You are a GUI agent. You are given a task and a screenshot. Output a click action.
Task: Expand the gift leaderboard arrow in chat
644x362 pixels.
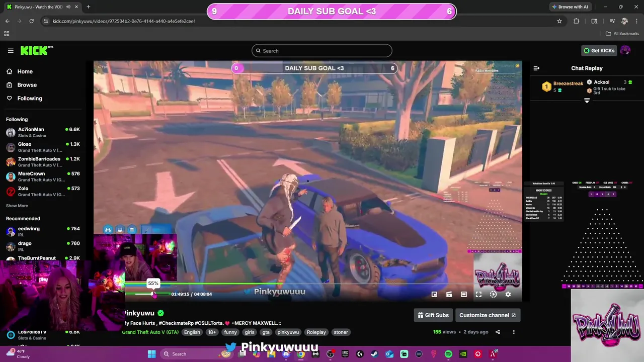pos(587,101)
